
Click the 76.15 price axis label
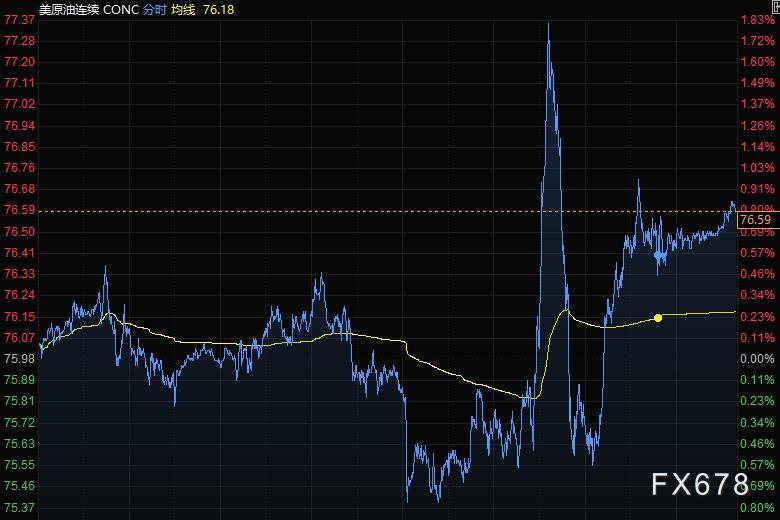pos(19,316)
